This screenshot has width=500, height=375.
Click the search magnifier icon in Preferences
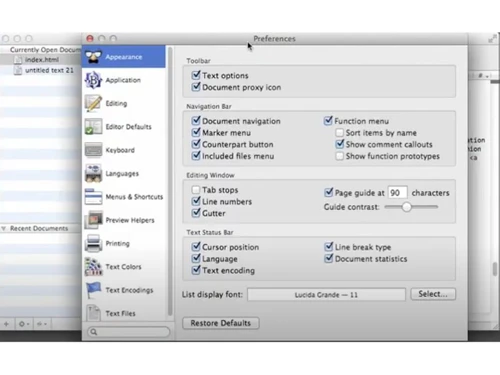click(94, 332)
